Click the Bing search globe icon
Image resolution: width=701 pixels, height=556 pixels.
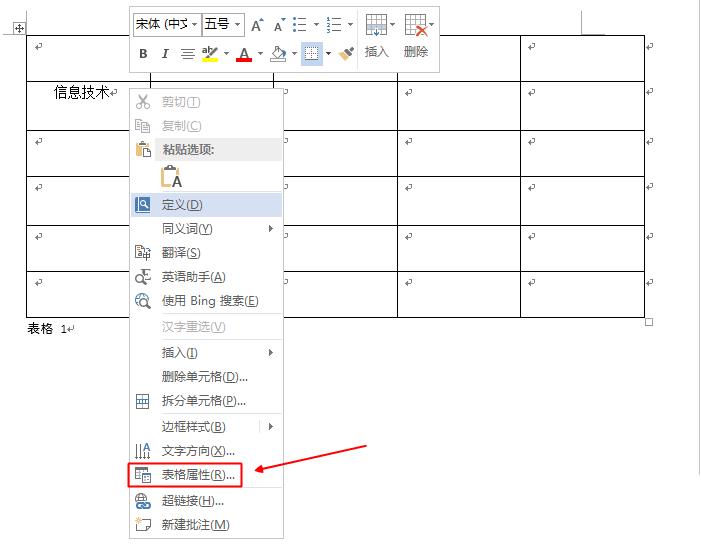[143, 301]
